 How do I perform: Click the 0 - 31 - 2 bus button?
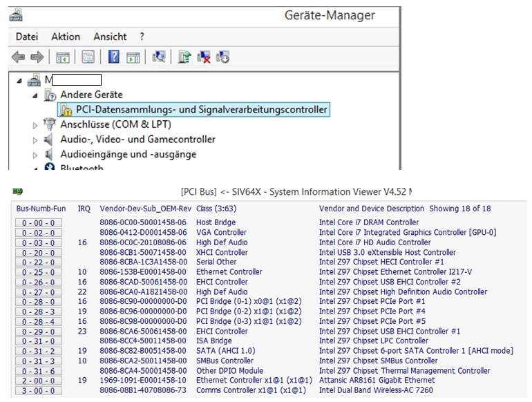click(x=38, y=351)
